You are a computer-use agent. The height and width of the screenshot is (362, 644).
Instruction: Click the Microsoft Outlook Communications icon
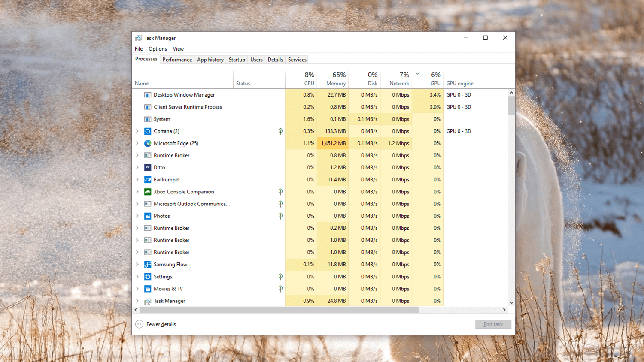click(148, 204)
